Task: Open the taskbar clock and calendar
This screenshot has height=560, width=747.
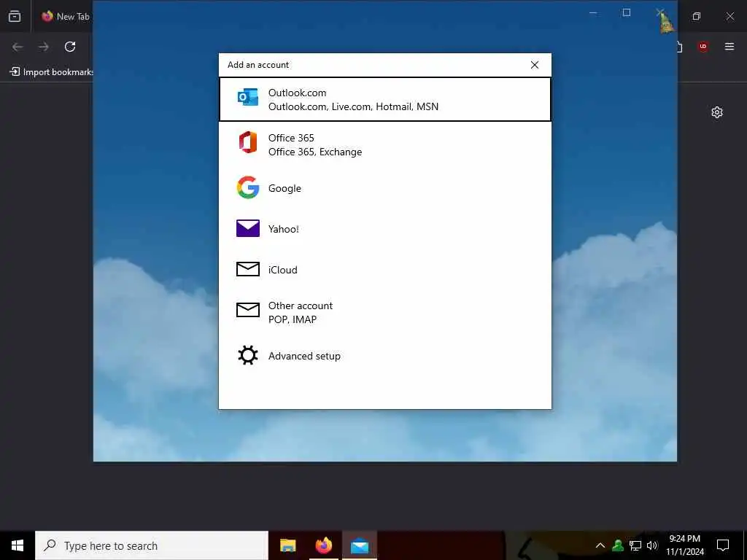Action: pos(684,545)
